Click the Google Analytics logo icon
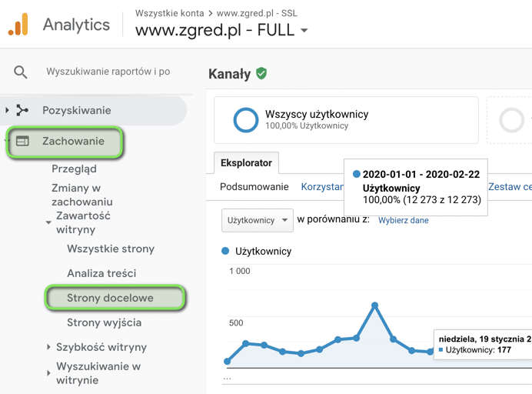Image resolution: width=532 pixels, height=394 pixels. click(x=18, y=25)
